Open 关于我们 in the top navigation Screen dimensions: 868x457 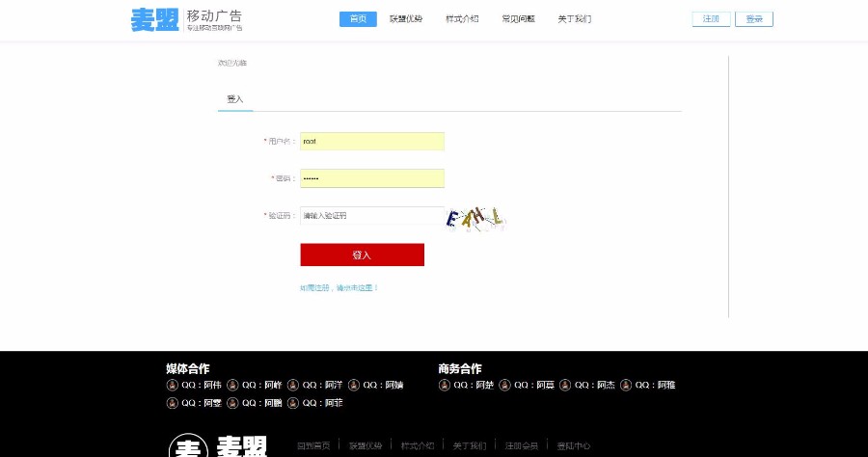575,19
